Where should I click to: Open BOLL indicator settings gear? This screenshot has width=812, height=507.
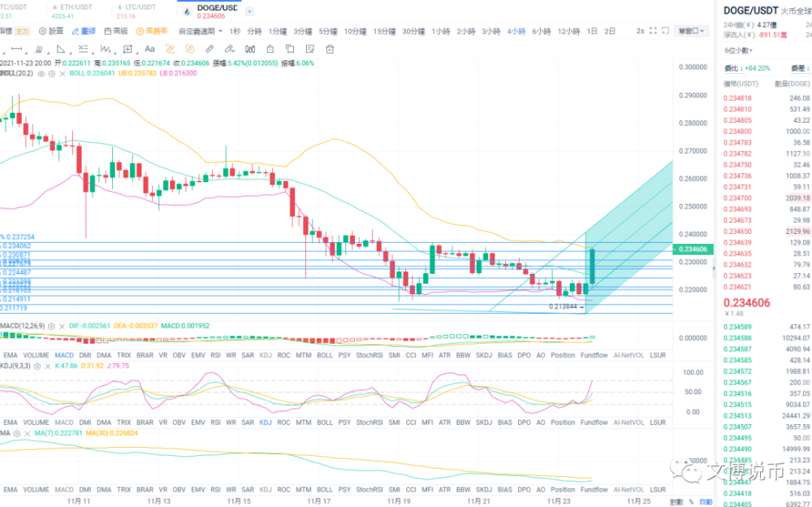(x=52, y=74)
